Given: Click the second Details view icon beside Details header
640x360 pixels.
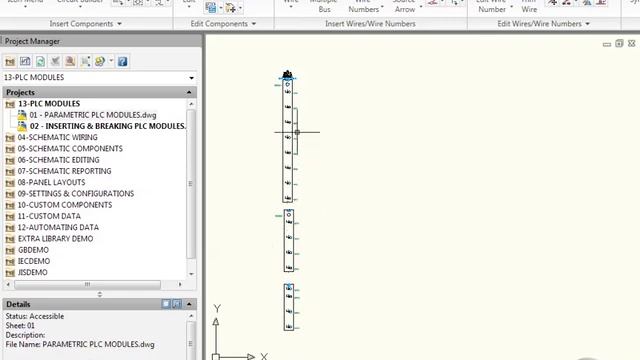Looking at the screenshot, I should click(177, 304).
